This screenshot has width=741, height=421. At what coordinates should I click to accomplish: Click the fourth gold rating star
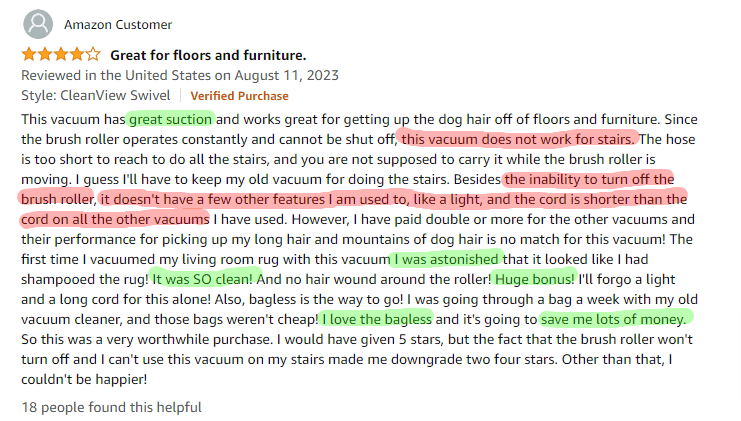pos(77,55)
